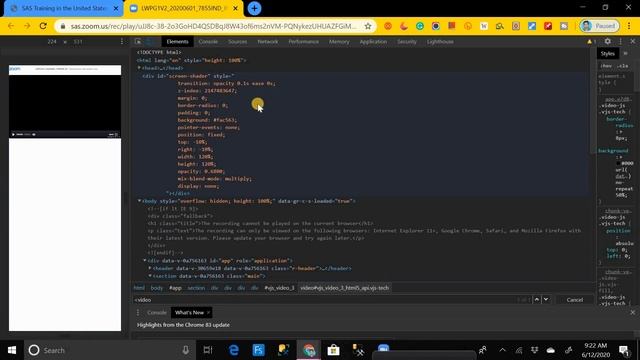Viewport: 640px width, 360px height.
Task: Collapse the div id="app" node
Action: tap(144, 260)
